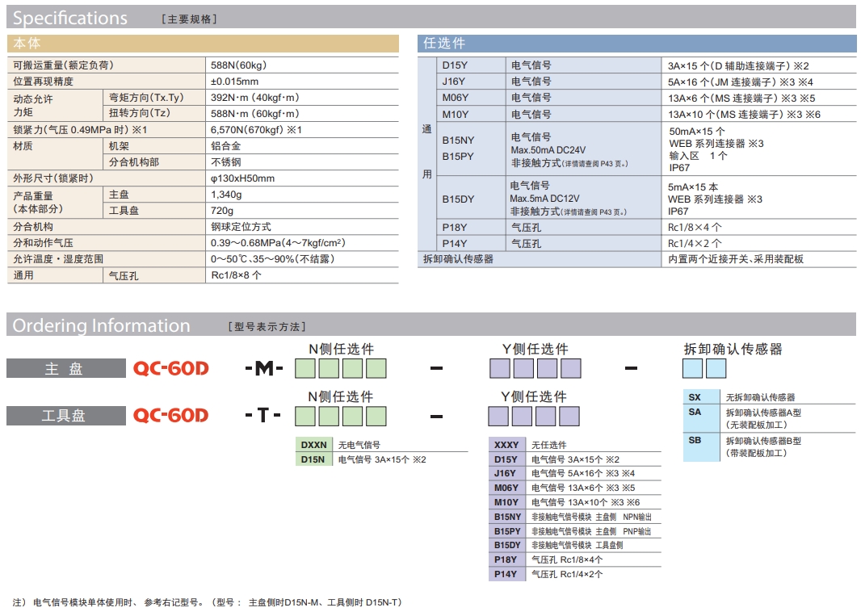Screen dimensions: 861x616
Task: Click the "588N(60kg)" load value
Action: click(x=238, y=65)
